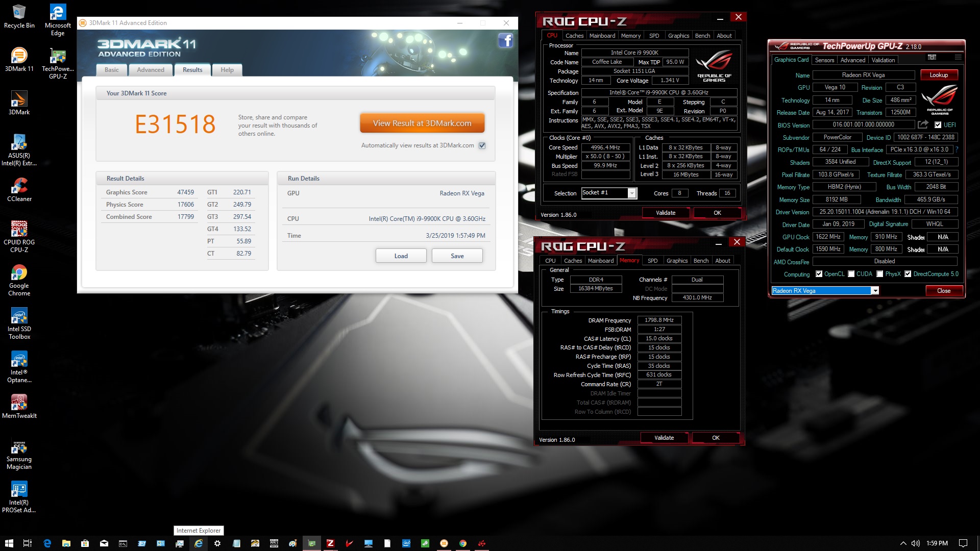Open the GPU-Z hamburger menu icon
This screenshot has width=980, height=551.
pos(958,57)
